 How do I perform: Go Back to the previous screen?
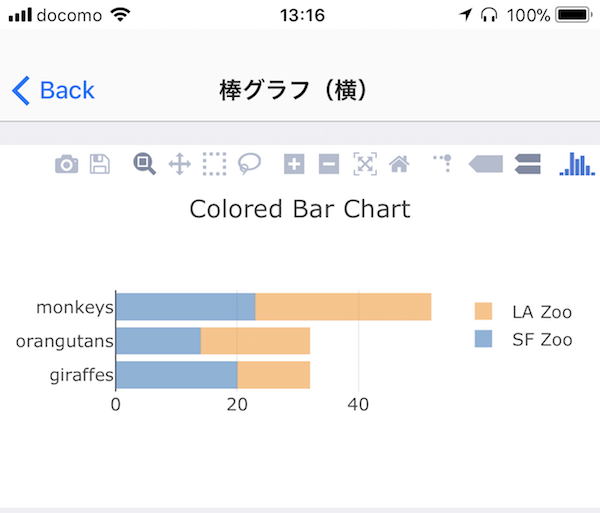53,90
